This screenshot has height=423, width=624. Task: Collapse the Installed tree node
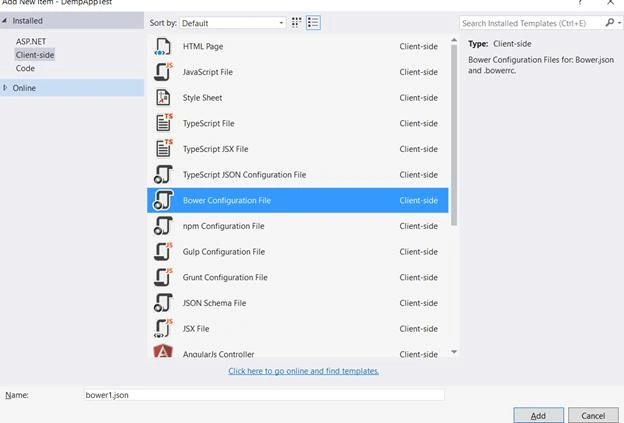point(4,20)
